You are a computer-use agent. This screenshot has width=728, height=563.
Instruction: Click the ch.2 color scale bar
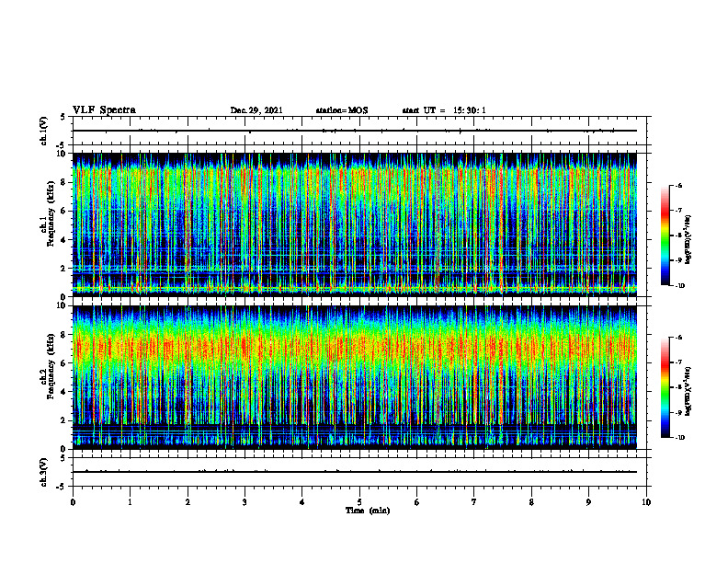[x=665, y=387]
